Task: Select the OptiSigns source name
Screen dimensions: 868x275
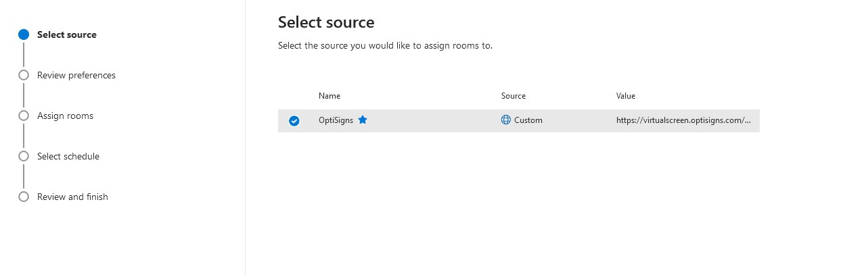Action: [336, 120]
